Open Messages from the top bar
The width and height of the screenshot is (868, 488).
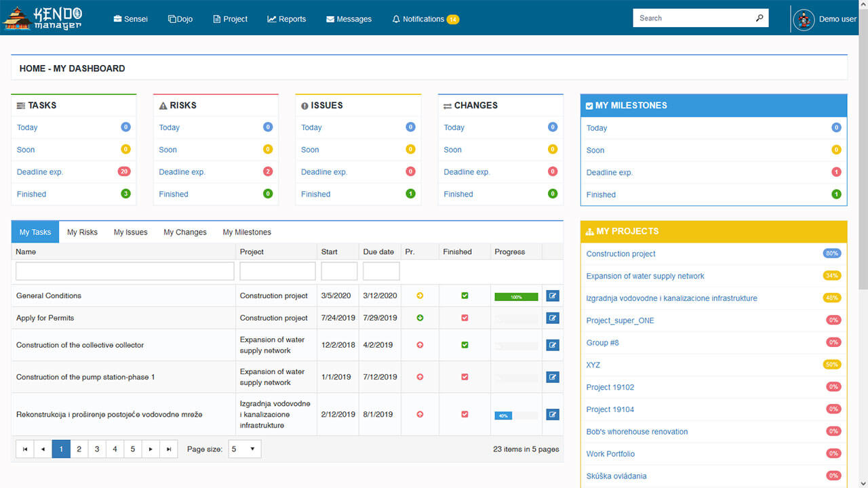[349, 19]
